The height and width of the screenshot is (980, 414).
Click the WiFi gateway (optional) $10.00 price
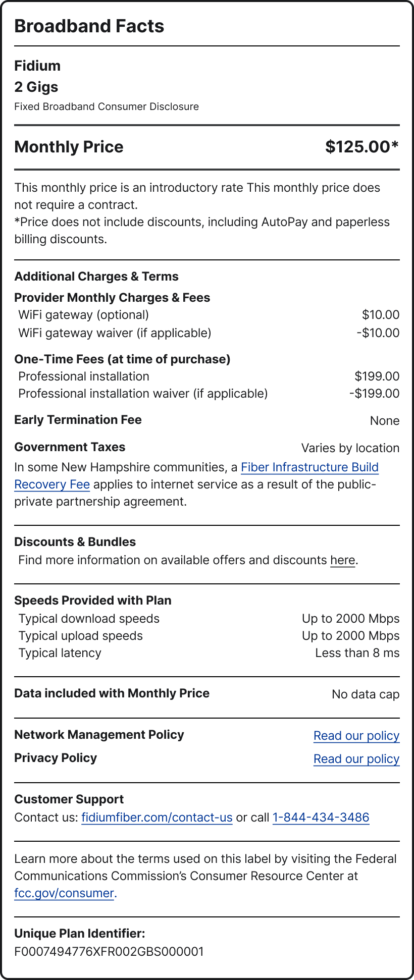click(380, 315)
